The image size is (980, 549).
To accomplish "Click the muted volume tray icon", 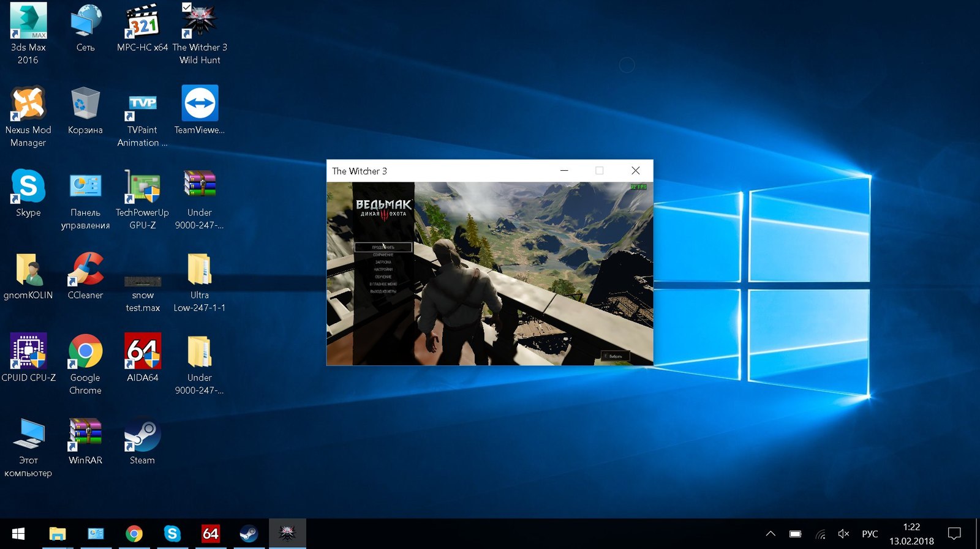I will [x=843, y=534].
